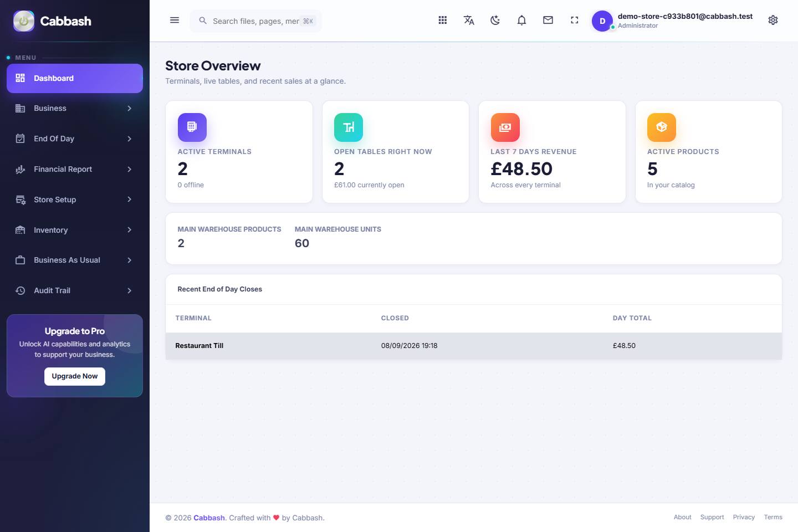Click the Restaurant Till row name
The height and width of the screenshot is (532, 798).
click(199, 345)
